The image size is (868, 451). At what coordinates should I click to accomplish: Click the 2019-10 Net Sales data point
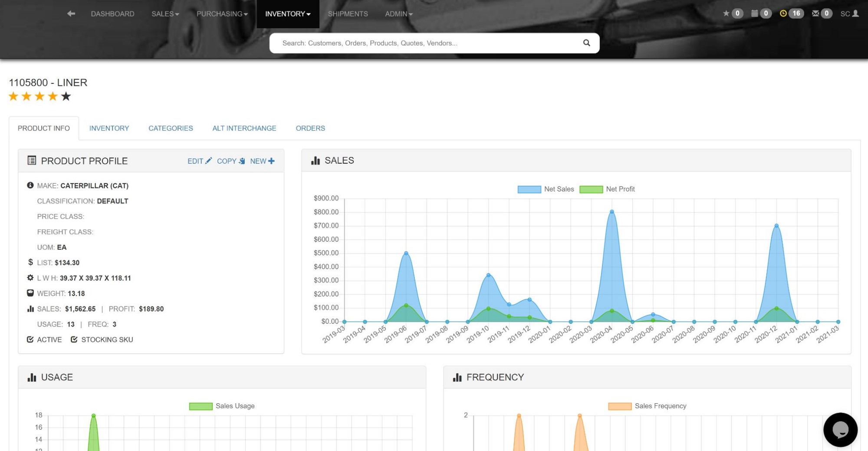click(488, 275)
